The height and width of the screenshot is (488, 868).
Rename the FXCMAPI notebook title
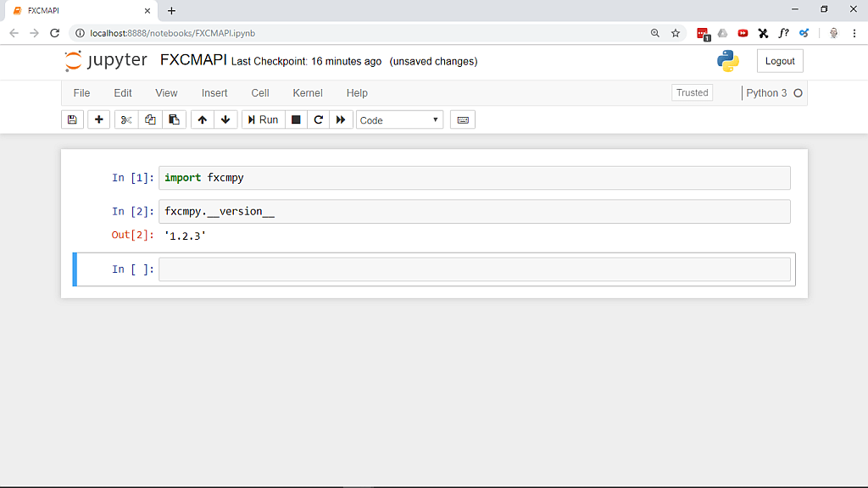pos(193,60)
